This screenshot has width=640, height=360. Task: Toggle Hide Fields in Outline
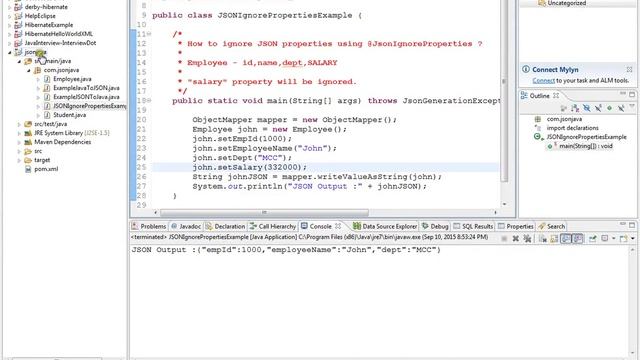[587, 108]
